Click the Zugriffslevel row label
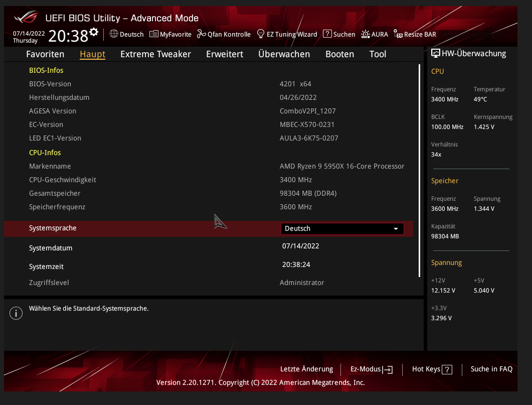 tap(49, 283)
